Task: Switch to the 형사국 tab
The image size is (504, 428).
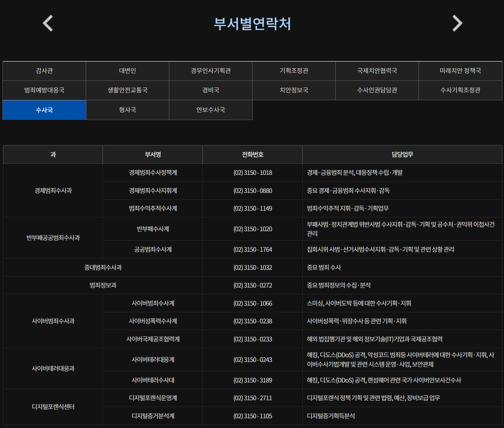Action: point(128,110)
